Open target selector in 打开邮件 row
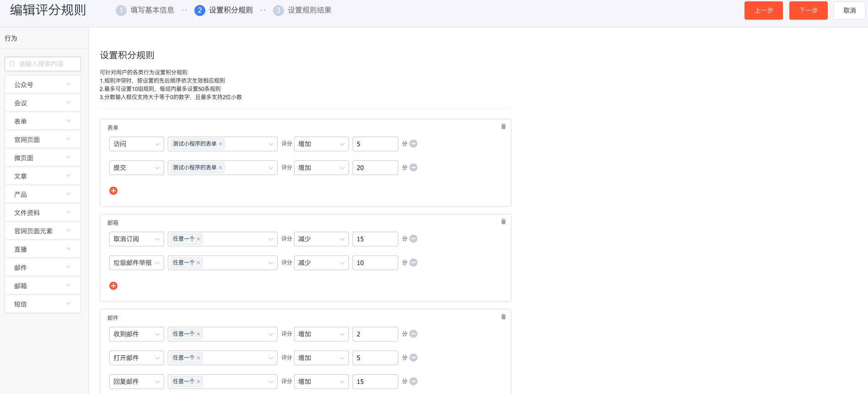The height and width of the screenshot is (394, 868). pos(223,358)
